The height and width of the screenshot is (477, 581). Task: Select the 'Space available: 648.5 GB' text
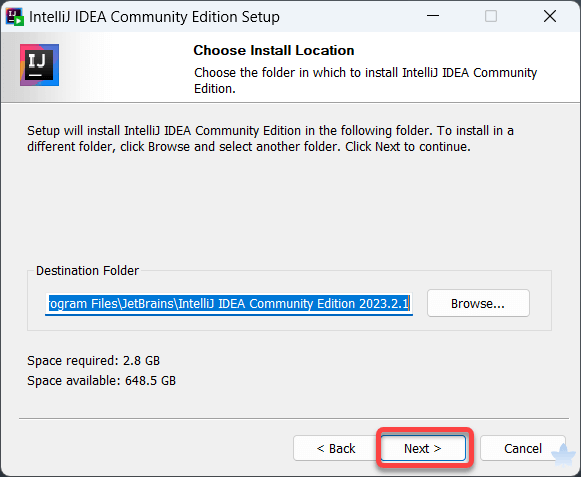(x=102, y=381)
